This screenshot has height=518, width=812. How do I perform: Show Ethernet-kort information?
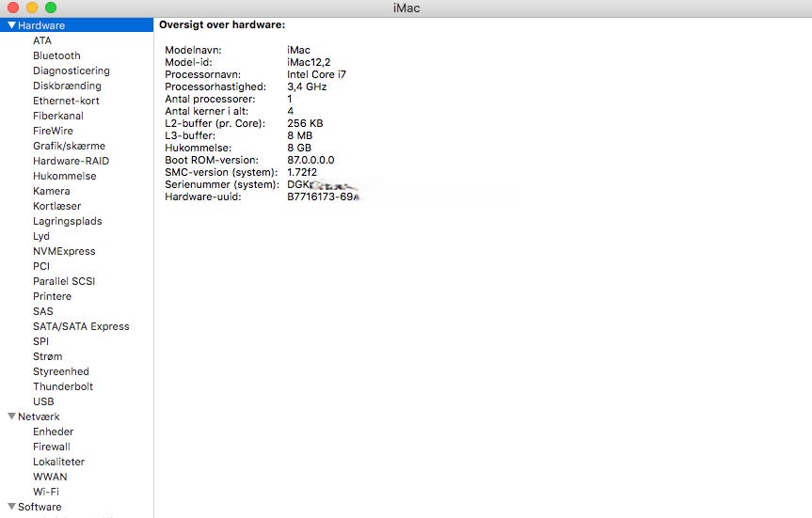pos(66,101)
